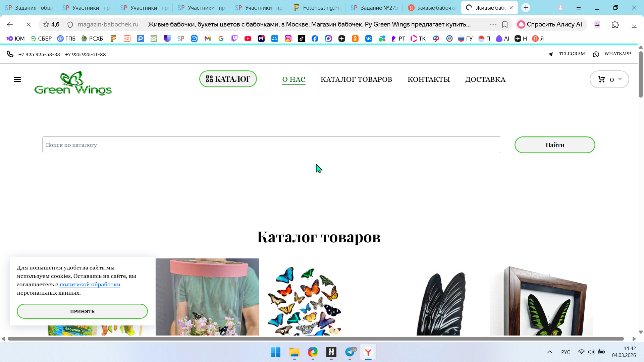The width and height of the screenshot is (644, 362).
Task: Click the YouTube bookmark icon
Action: click(x=248, y=39)
